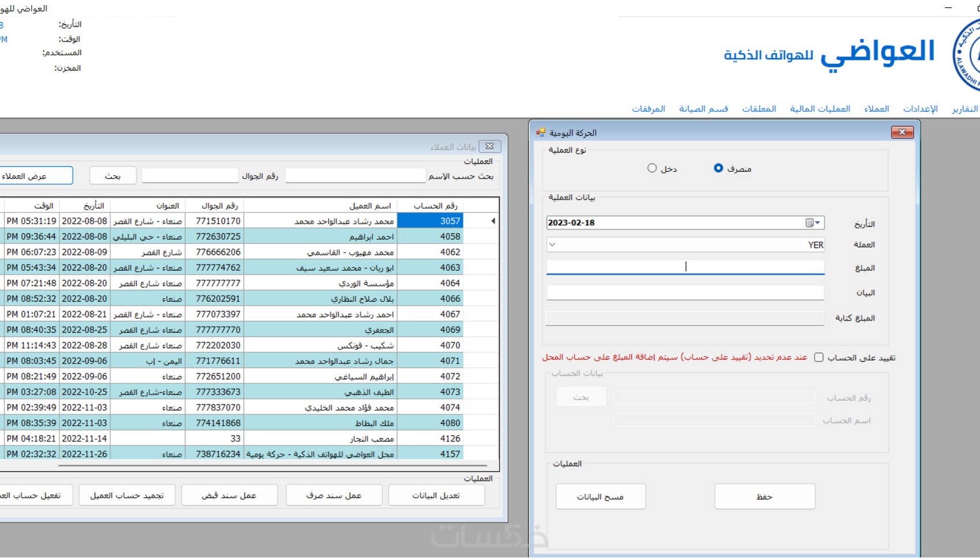Viewport: 980px width, 559px height.
Task: Click عمل سند قبض button
Action: point(229,495)
